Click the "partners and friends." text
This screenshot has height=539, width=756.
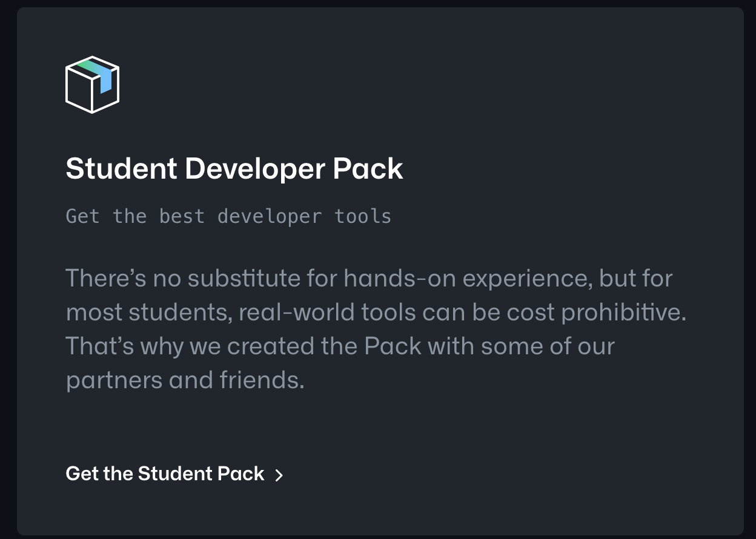click(185, 380)
